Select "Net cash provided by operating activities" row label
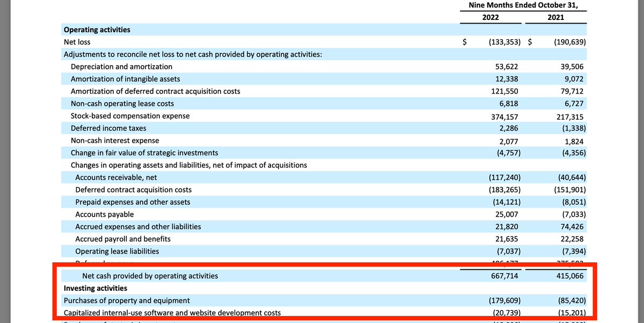The width and height of the screenshot is (644, 323). click(150, 276)
